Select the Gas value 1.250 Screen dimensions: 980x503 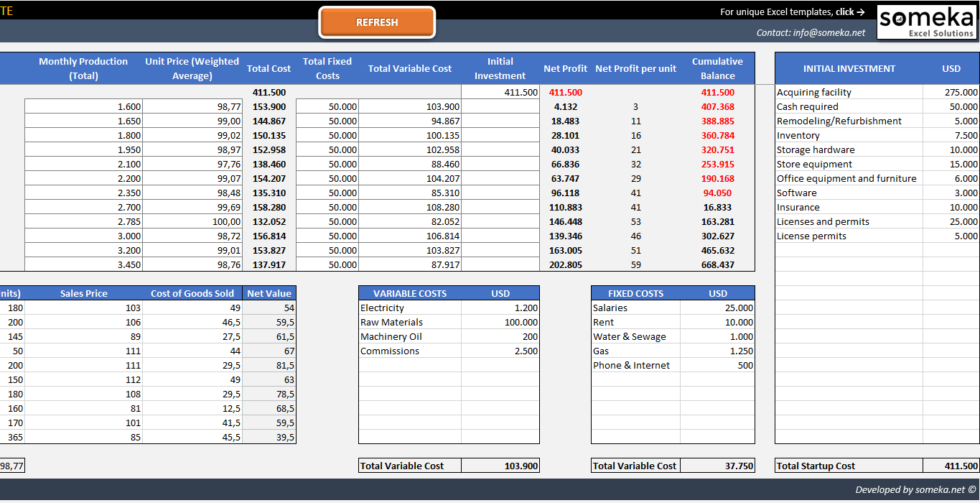point(717,351)
